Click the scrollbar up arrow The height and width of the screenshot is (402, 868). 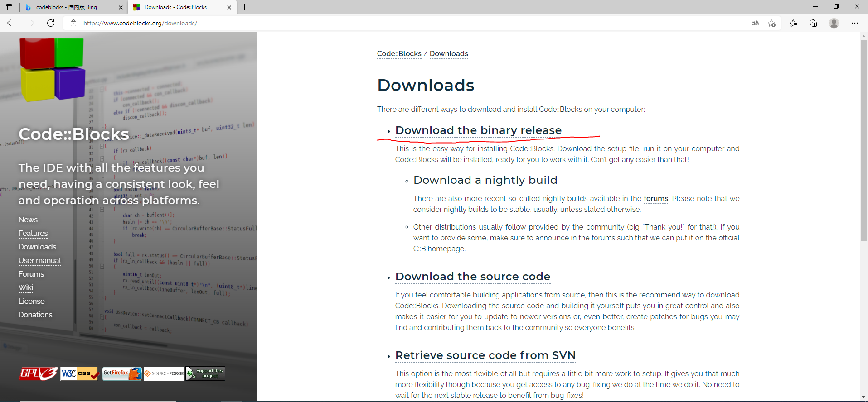pyautogui.click(x=863, y=36)
